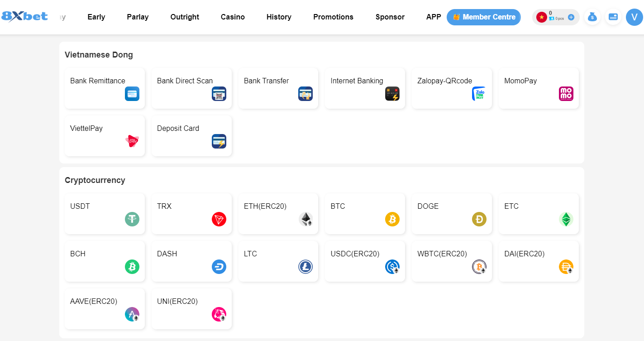Click the blue plus icon beside balance

point(571,17)
